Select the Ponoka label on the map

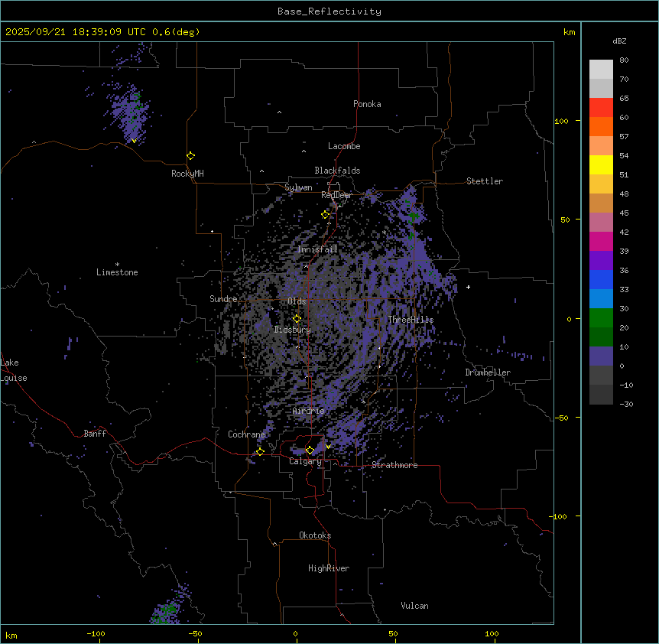[367, 104]
